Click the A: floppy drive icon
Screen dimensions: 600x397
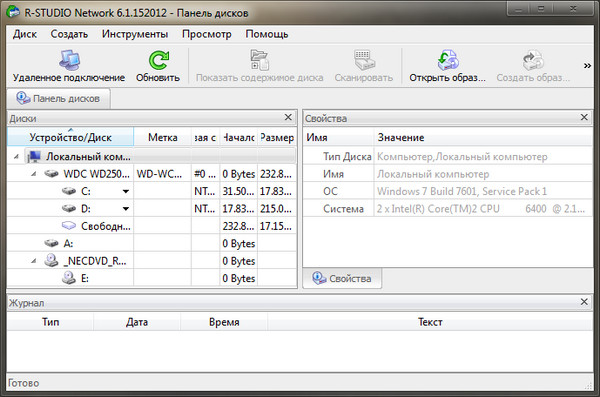[x=51, y=243]
